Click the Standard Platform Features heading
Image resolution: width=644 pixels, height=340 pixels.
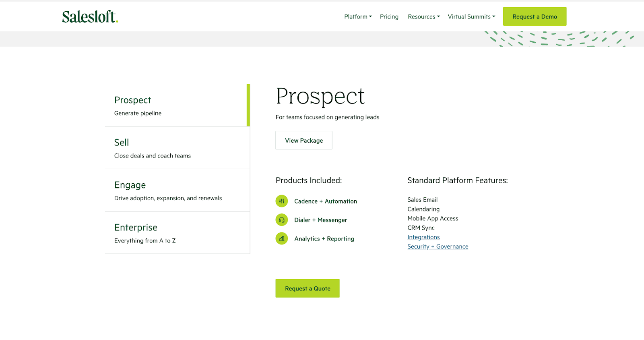[458, 180]
